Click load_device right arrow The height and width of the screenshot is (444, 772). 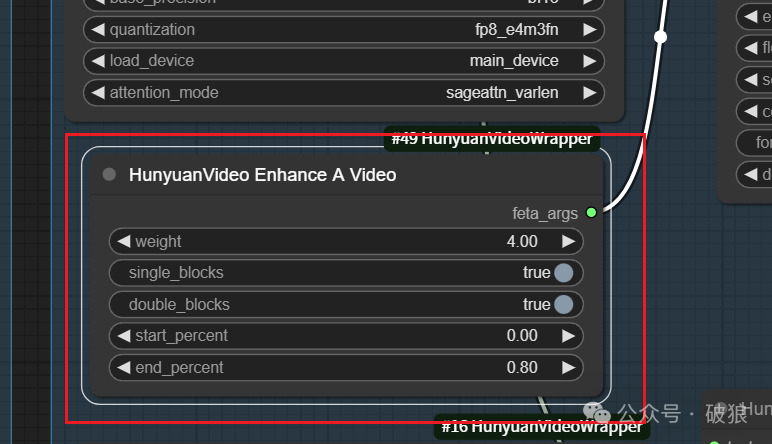(589, 61)
